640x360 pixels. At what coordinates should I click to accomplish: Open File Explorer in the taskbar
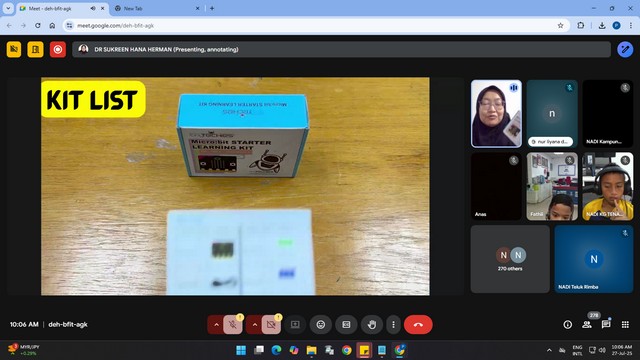[x=311, y=350]
